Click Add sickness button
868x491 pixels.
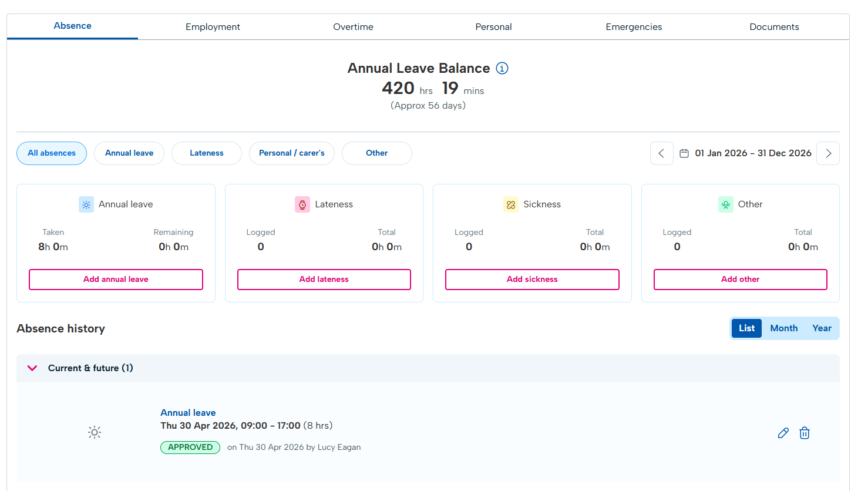click(x=532, y=280)
